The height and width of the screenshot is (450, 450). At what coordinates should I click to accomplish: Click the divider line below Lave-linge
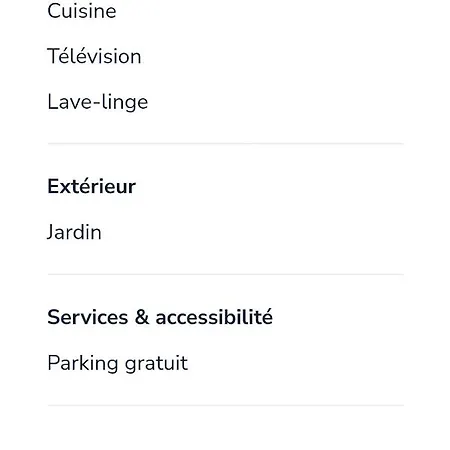(226, 144)
